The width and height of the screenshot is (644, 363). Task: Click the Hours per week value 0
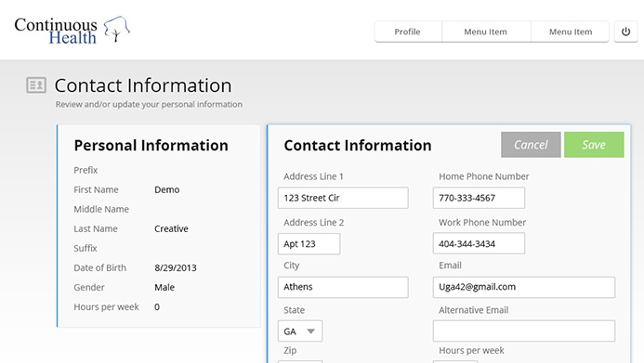click(157, 306)
